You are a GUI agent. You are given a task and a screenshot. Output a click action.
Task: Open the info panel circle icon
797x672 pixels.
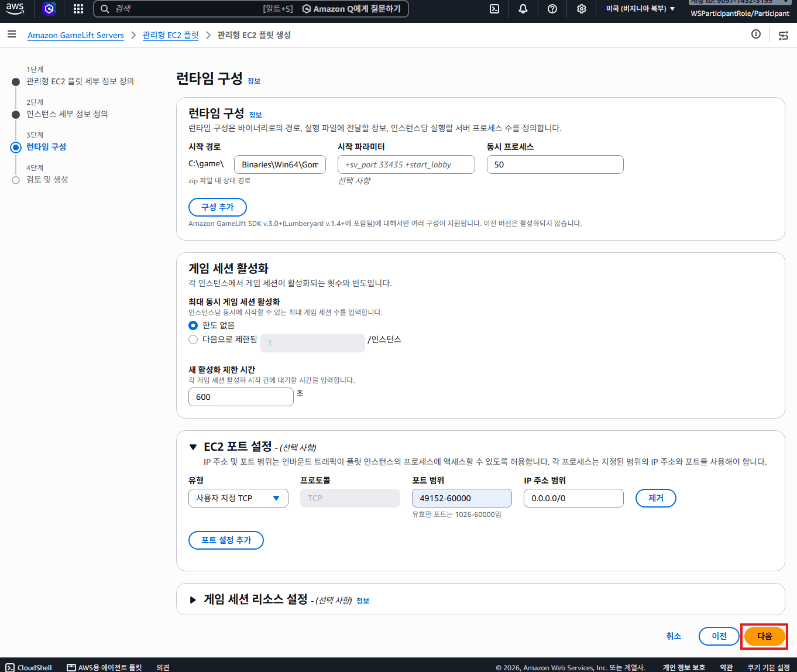pos(756,35)
